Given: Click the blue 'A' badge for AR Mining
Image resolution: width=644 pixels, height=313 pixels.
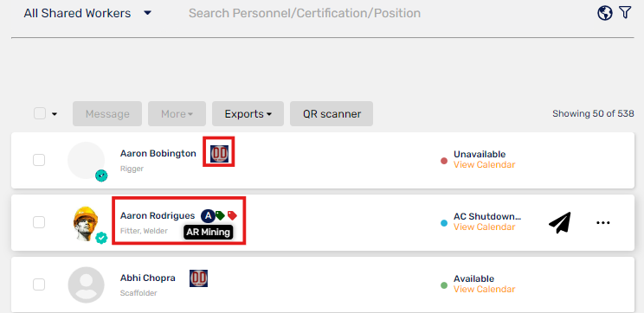Looking at the screenshot, I should click(x=208, y=216).
